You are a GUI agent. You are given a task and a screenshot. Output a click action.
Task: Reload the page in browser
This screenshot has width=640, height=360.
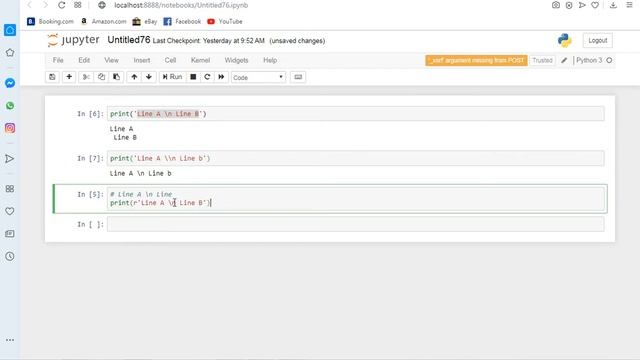click(62, 5)
